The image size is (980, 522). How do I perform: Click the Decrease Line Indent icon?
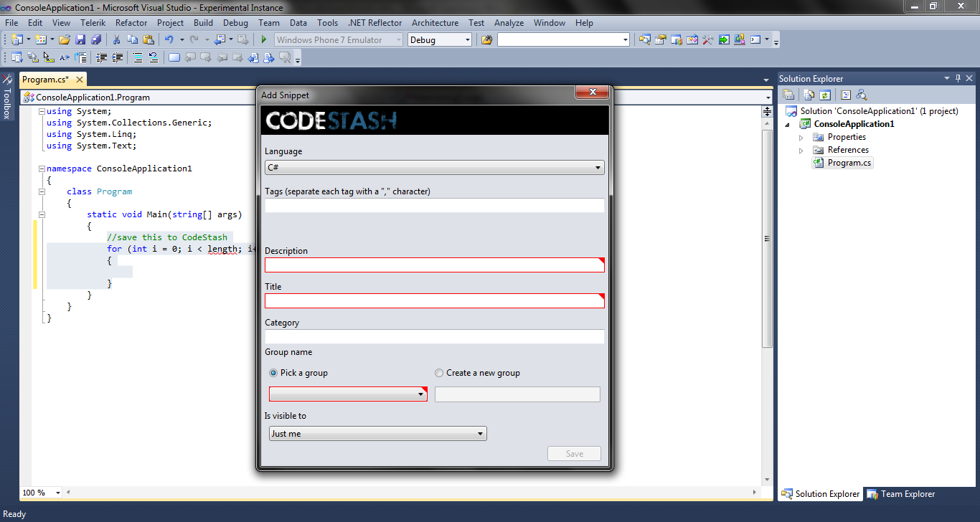coord(102,58)
